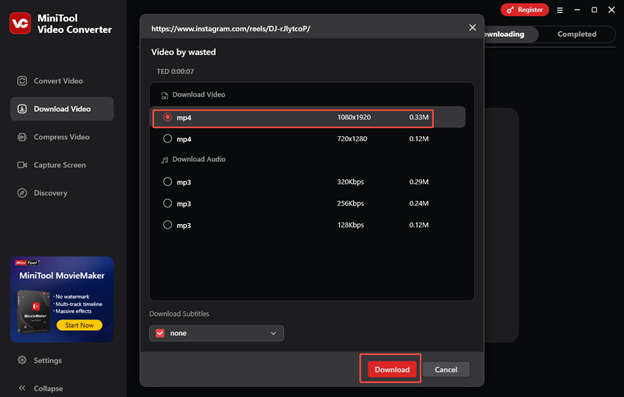Click the 'No watermark' ad text
Image resolution: width=624 pixels, height=397 pixels.
point(72,297)
